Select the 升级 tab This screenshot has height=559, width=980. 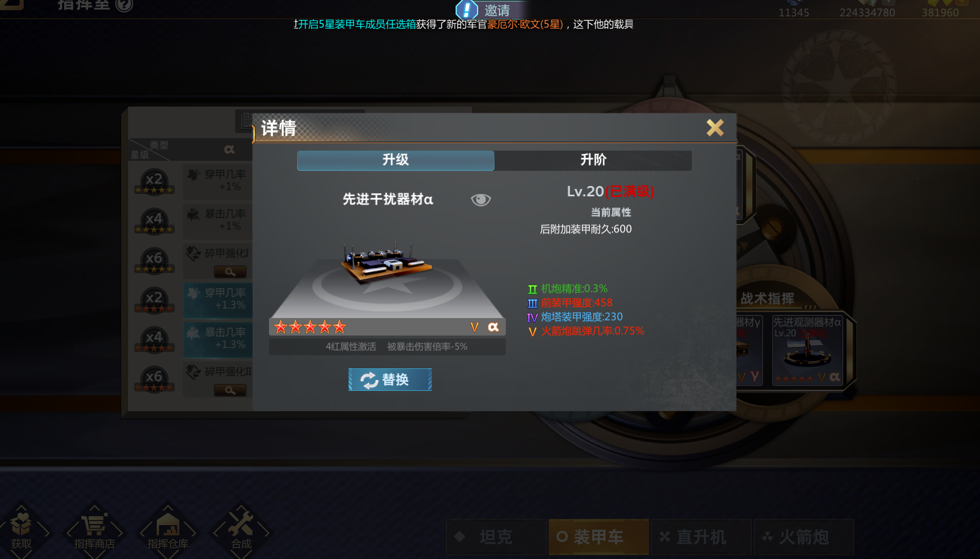click(x=395, y=160)
